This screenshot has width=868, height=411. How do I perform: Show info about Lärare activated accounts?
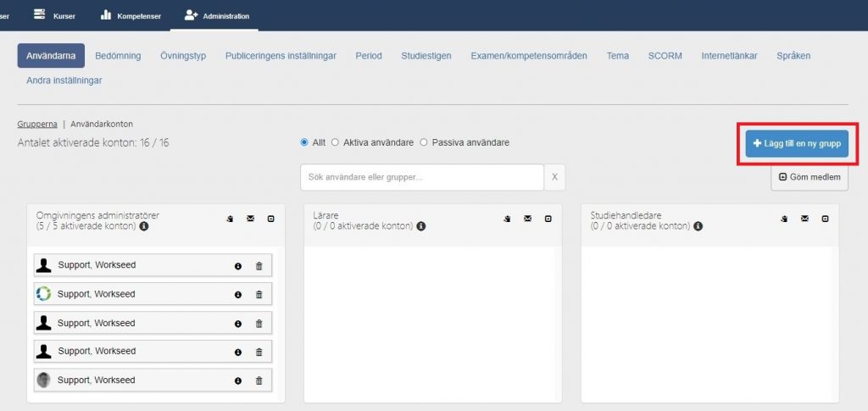click(x=421, y=226)
